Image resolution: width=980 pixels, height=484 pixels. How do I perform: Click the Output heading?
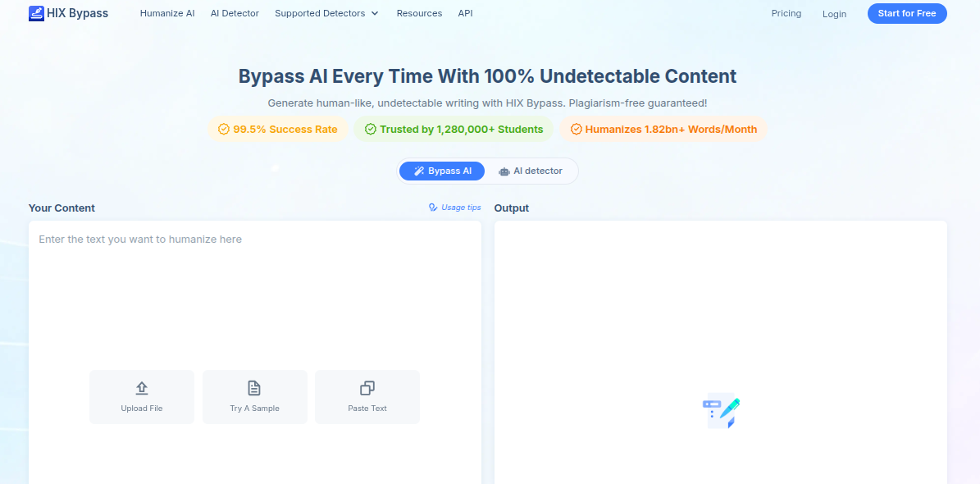(x=511, y=208)
